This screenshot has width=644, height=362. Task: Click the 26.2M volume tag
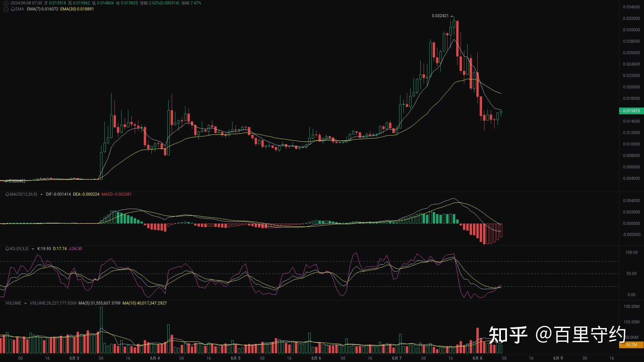click(631, 345)
